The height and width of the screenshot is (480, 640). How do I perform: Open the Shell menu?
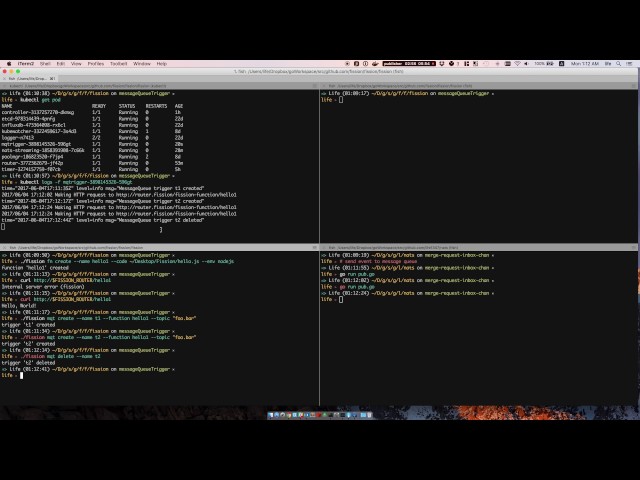45,64
